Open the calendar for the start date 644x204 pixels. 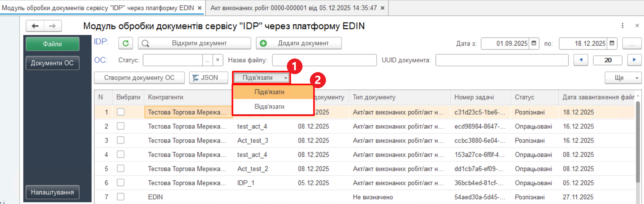[534, 43]
